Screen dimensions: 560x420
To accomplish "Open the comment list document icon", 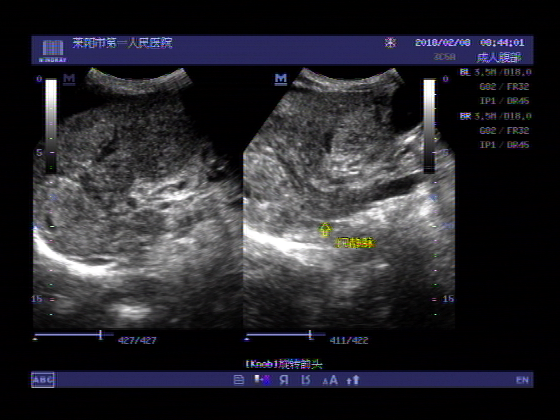I will 239,380.
